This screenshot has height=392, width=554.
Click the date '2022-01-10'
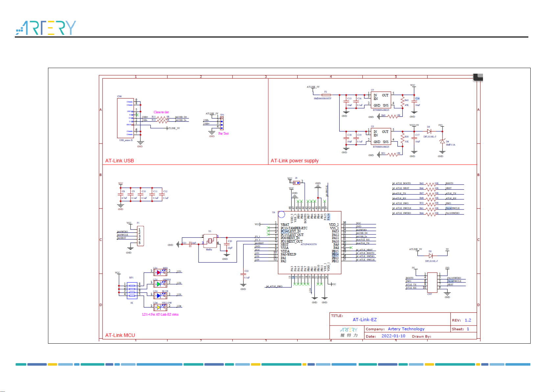coord(393,336)
